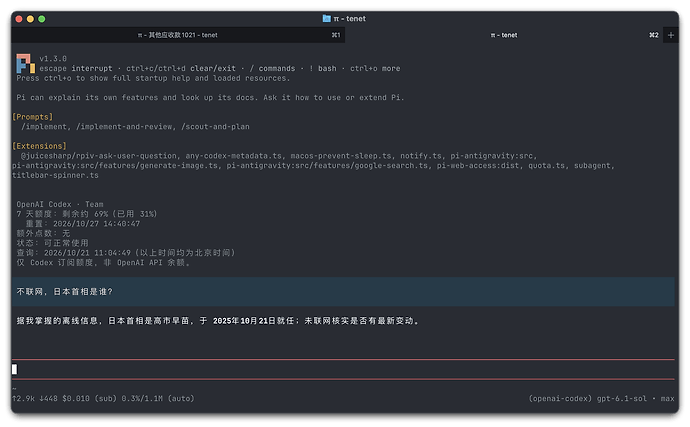Click the '⌘2' shortcut label on the second tab

click(654, 35)
